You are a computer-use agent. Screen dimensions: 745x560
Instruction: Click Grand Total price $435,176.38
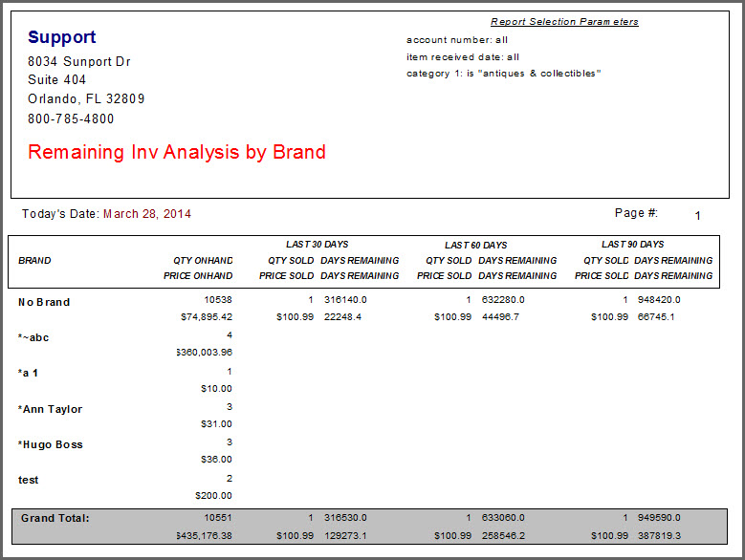point(205,536)
